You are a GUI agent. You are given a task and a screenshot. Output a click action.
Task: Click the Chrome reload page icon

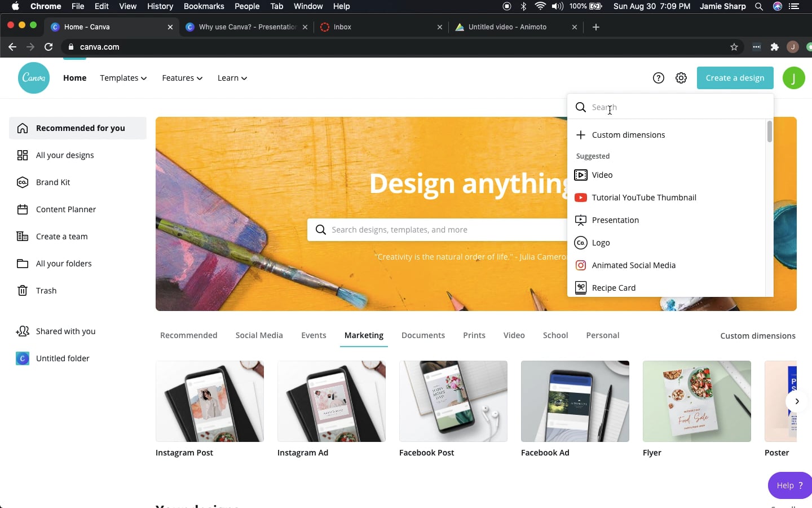pos(48,47)
